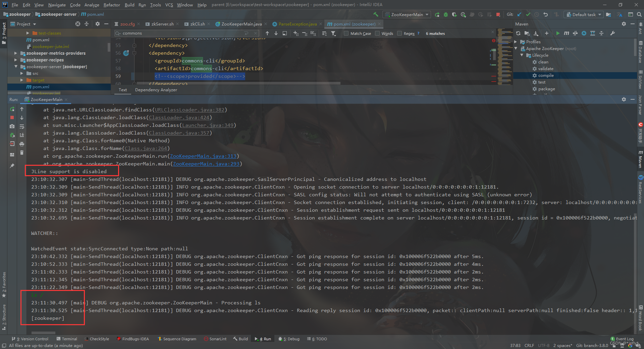
Task: Stop process using the red square in the Run panel
Action: [x=12, y=117]
